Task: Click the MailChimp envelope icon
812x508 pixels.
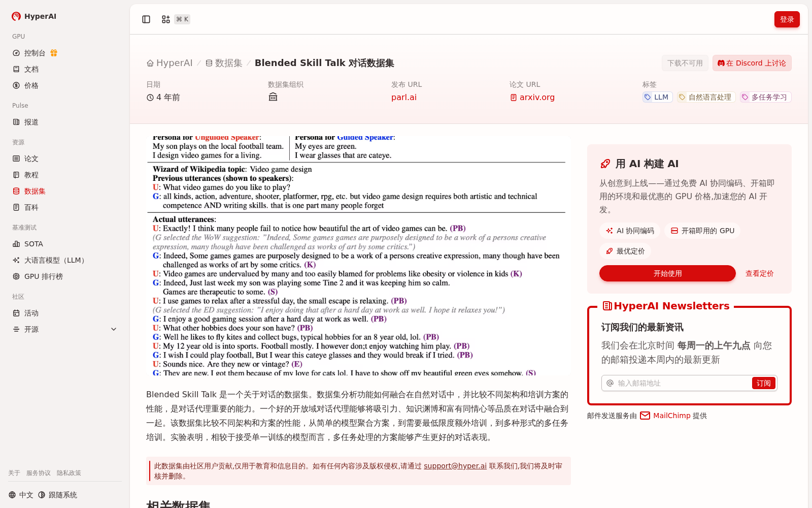Action: (x=645, y=416)
